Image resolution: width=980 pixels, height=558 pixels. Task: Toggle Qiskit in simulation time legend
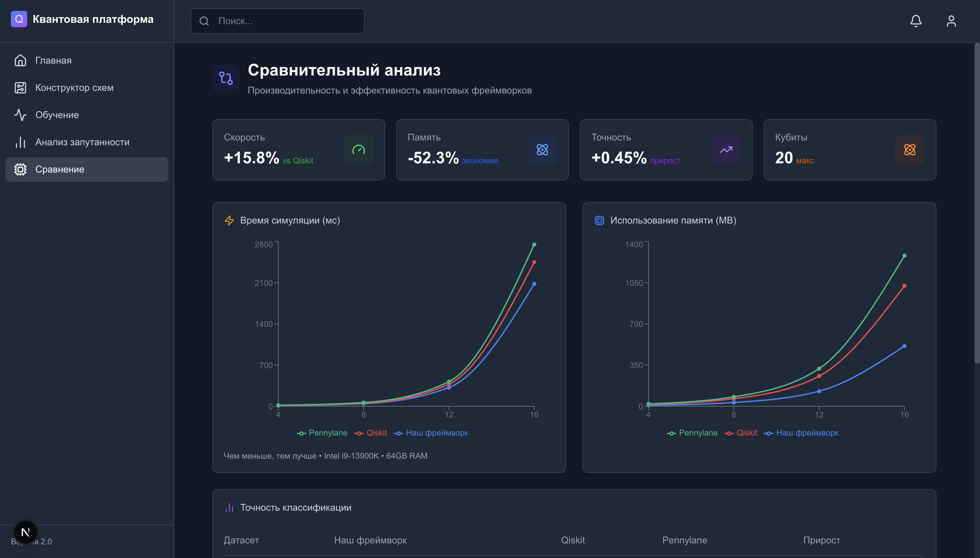coord(371,433)
